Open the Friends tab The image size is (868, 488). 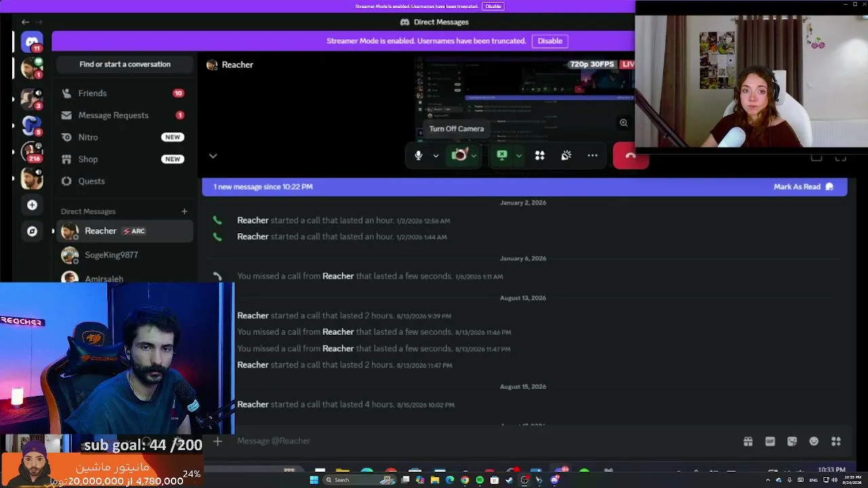tap(124, 93)
